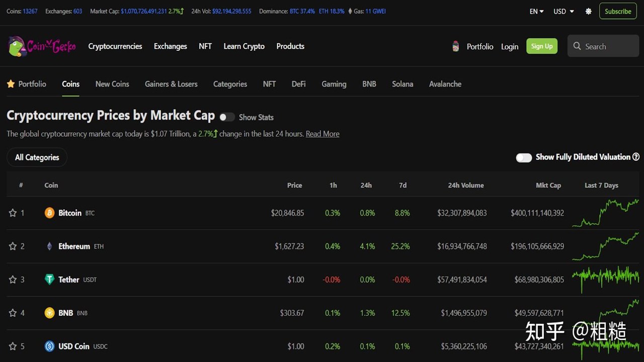Click the Portfolio candy jar icon
Image resolution: width=644 pixels, height=362 pixels.
(x=456, y=46)
